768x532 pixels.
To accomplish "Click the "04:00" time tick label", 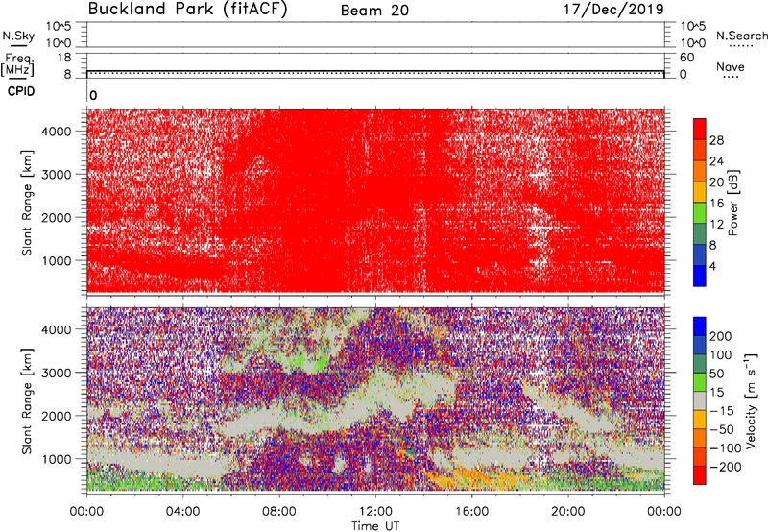I will tap(182, 512).
